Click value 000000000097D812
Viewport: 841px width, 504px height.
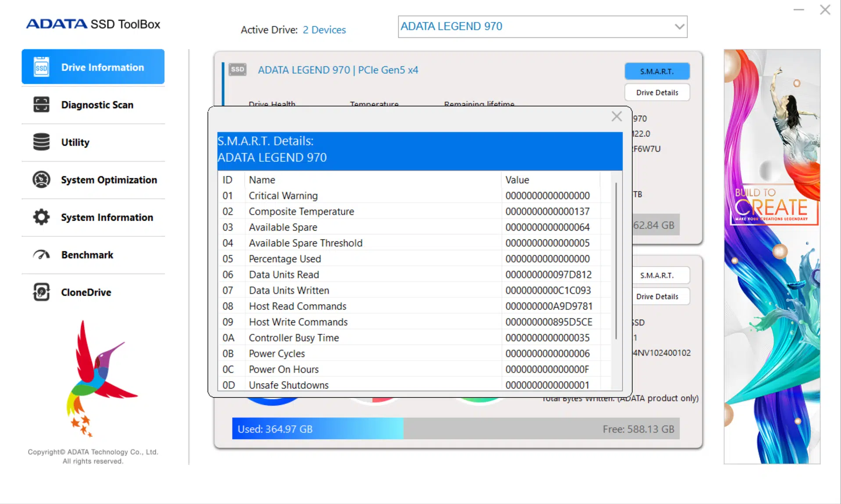pos(548,275)
